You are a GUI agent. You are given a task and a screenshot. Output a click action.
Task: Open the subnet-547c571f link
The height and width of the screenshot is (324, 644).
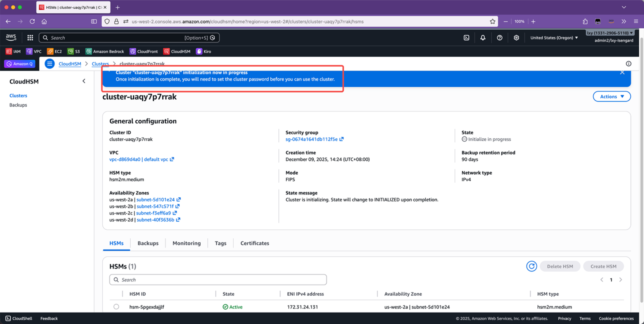[x=155, y=207]
